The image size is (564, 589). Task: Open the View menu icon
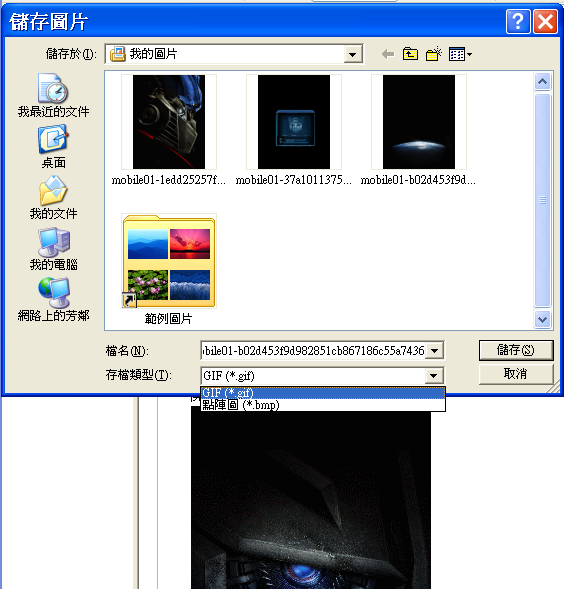[x=460, y=54]
